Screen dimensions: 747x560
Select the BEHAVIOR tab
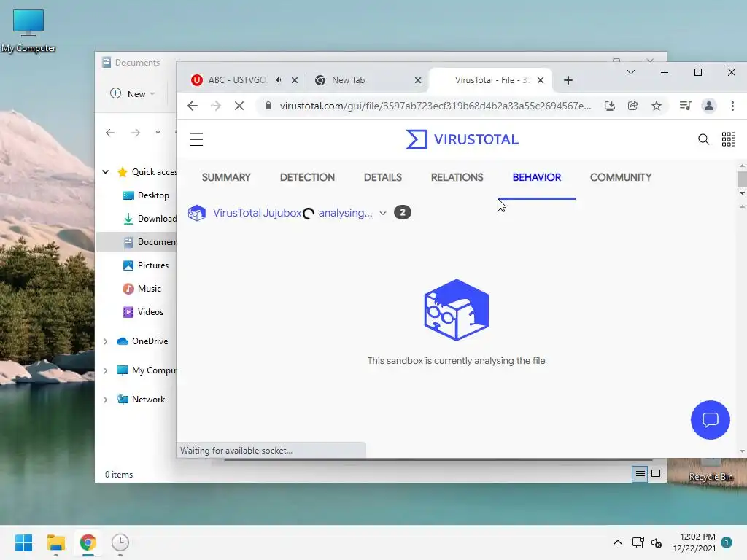536,177
